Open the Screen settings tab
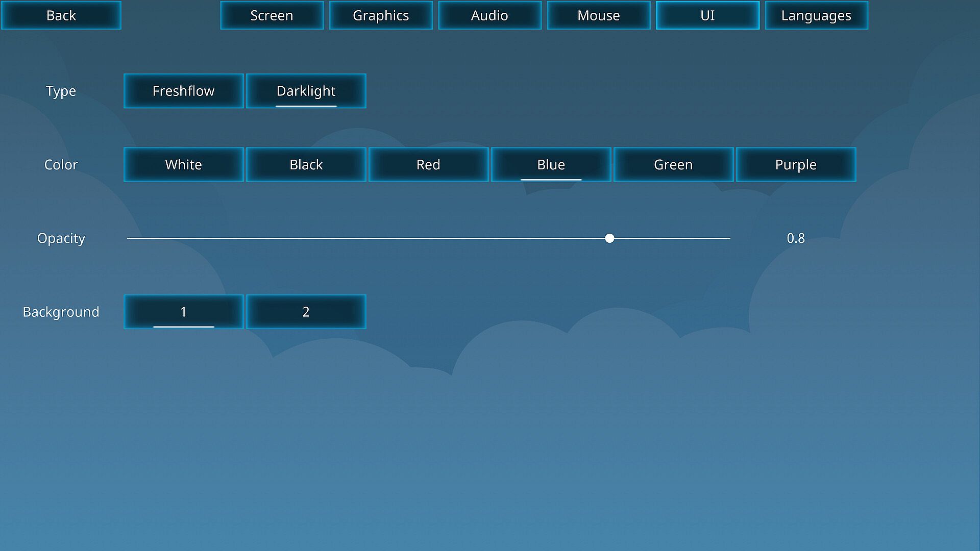980x551 pixels. point(272,15)
